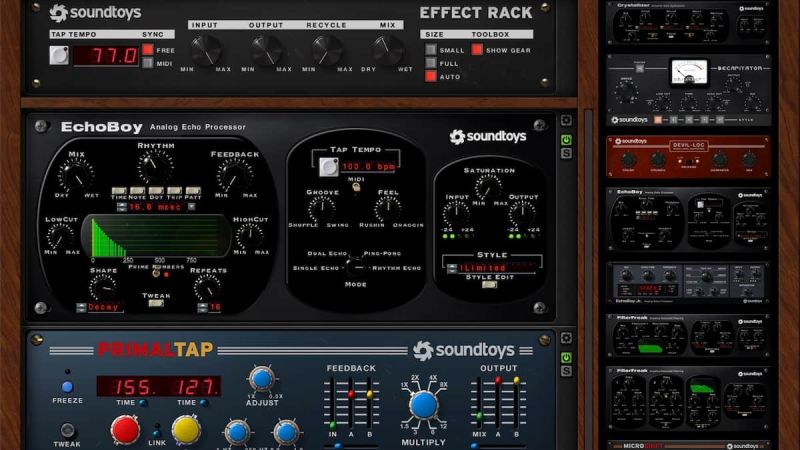This screenshot has width=800, height=450.
Task: Click the gear list scrollbar
Action: (x=588, y=278)
